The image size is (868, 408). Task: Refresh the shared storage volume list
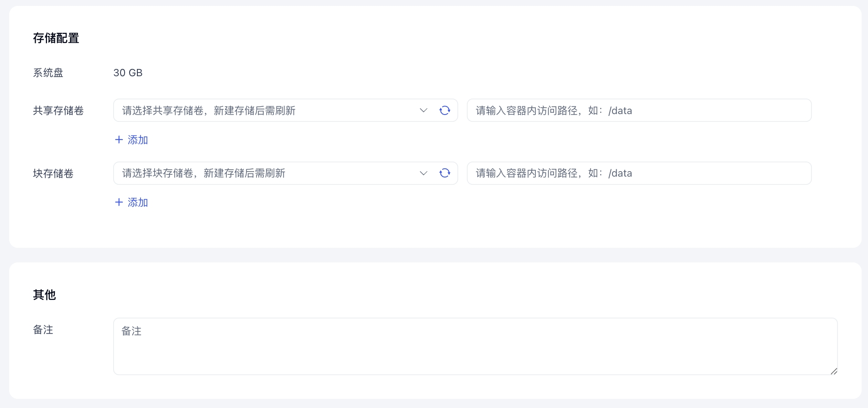click(x=444, y=110)
